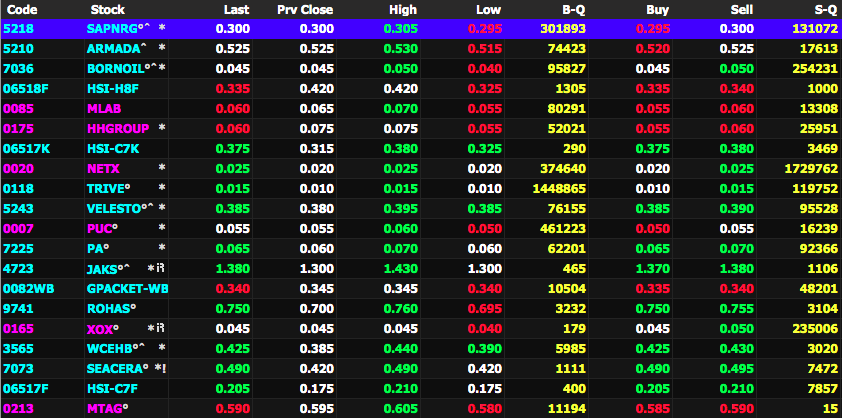Click PUC buy quantity 461223
The height and width of the screenshot is (418, 842).
(x=563, y=228)
